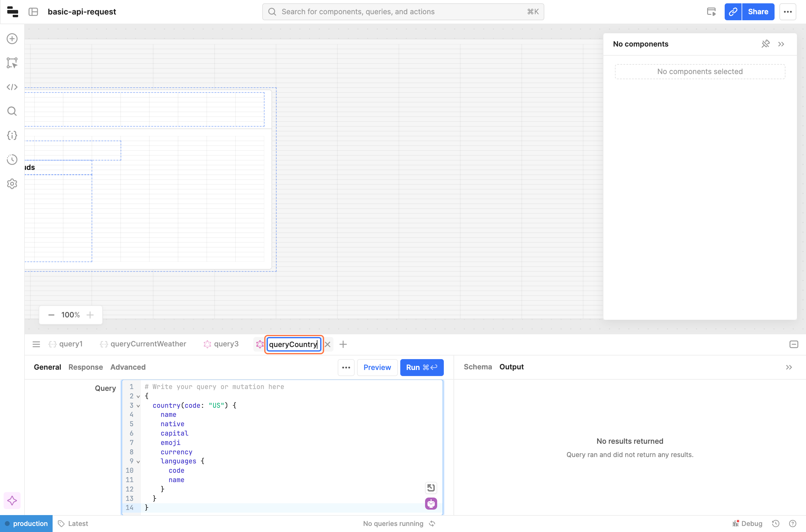Collapse the inspector panel with double chevron

781,44
